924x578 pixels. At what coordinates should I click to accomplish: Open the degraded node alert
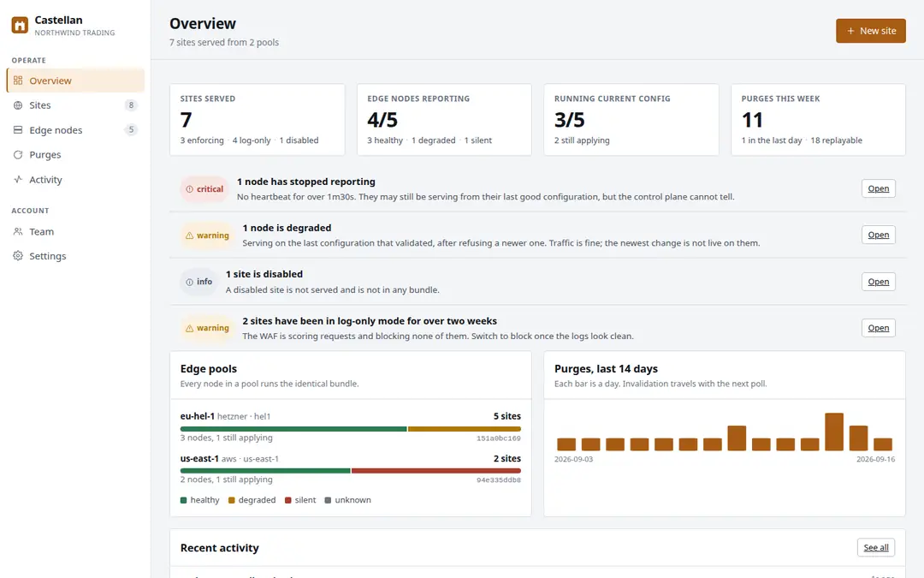coord(878,235)
